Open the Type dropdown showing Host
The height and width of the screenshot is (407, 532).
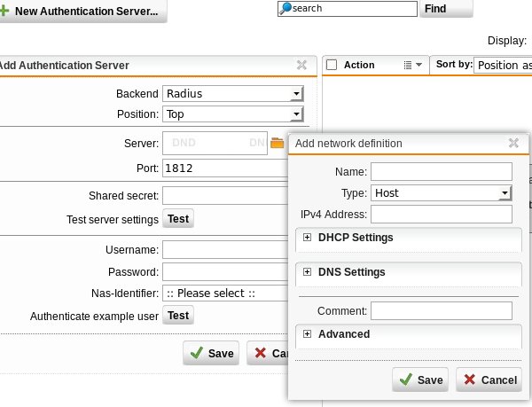[442, 192]
